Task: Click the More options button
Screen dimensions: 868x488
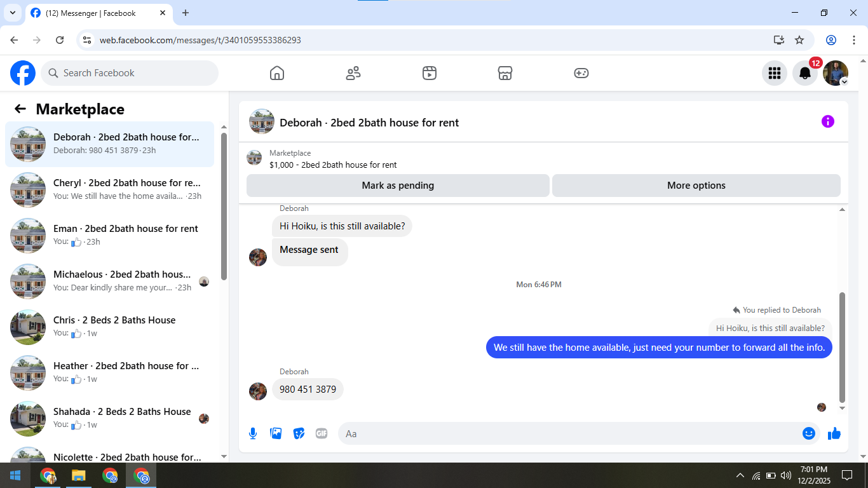Action: click(696, 186)
